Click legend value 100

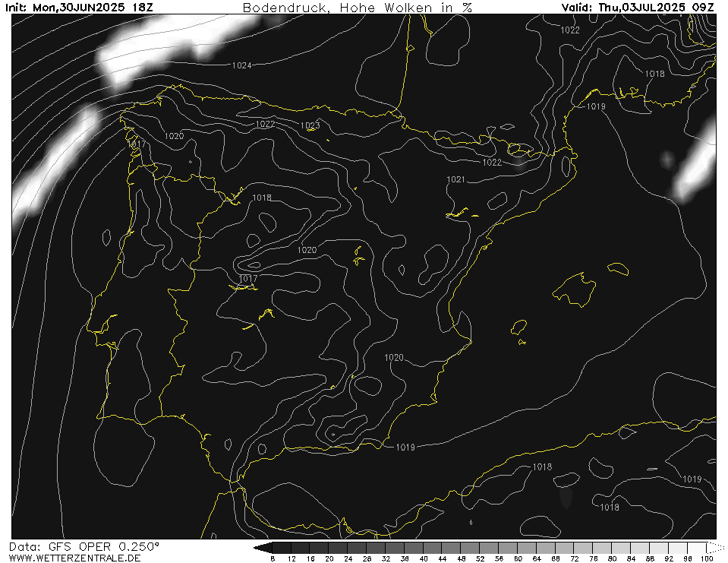(x=707, y=558)
